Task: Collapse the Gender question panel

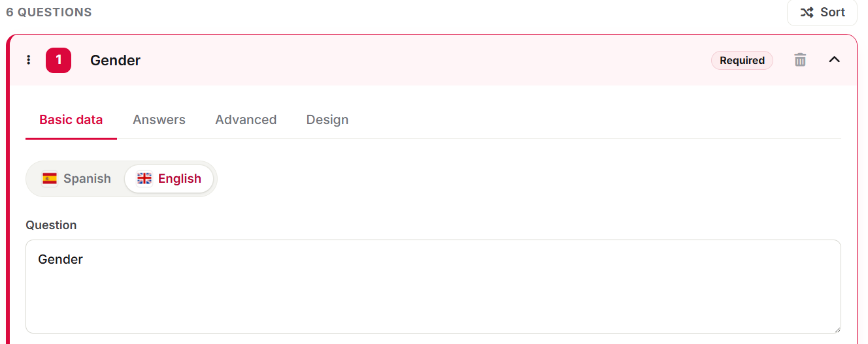Action: [x=834, y=60]
